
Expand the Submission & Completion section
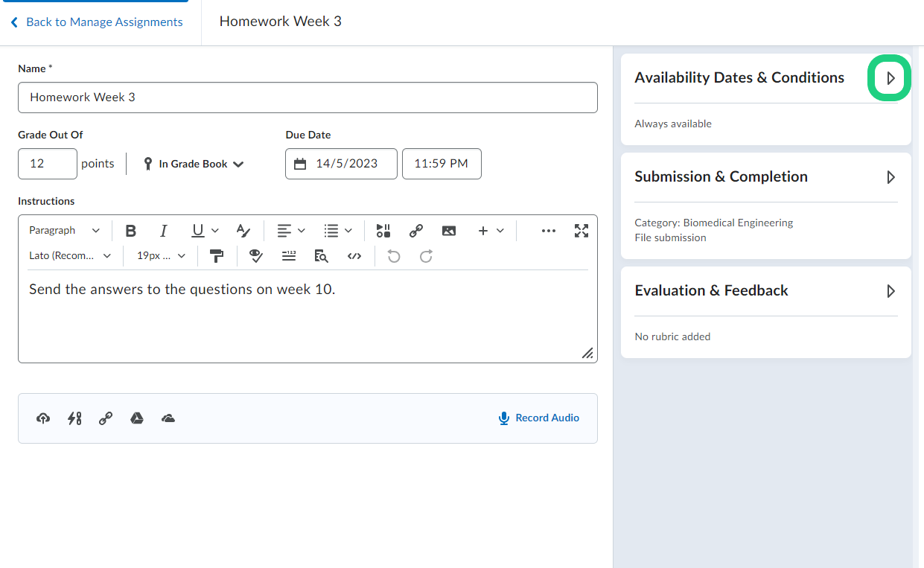(890, 177)
